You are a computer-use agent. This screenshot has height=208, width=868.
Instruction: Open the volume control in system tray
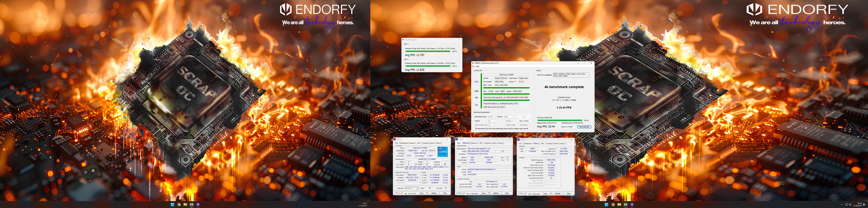(x=850, y=205)
